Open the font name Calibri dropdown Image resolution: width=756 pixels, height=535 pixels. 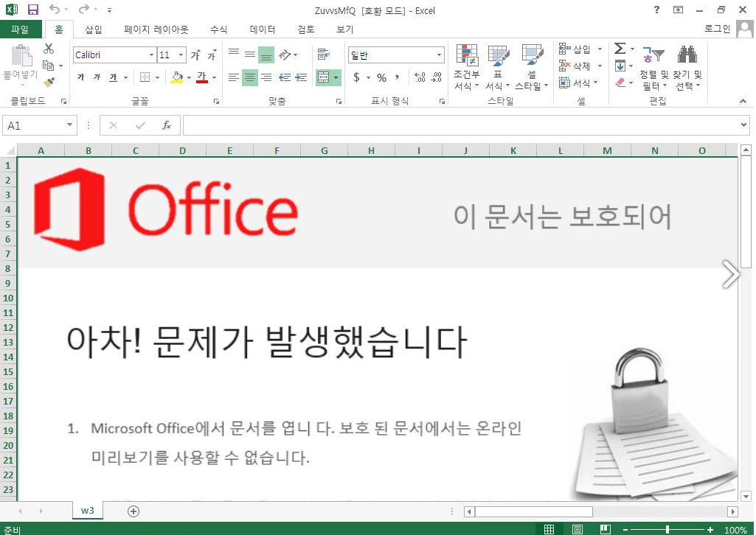[151, 55]
